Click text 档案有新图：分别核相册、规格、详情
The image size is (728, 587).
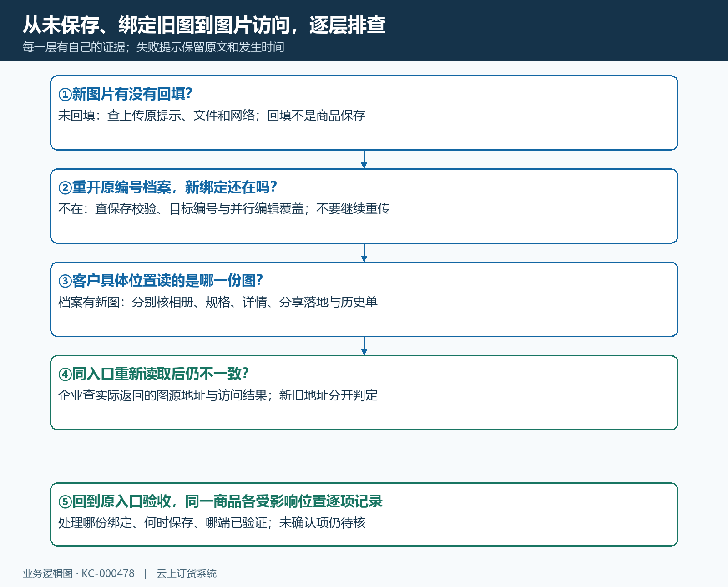coord(163,302)
